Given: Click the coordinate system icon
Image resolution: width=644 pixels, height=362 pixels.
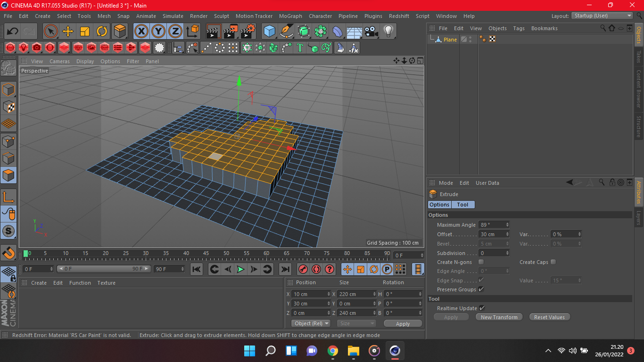Looking at the screenshot, I should pos(193,32).
